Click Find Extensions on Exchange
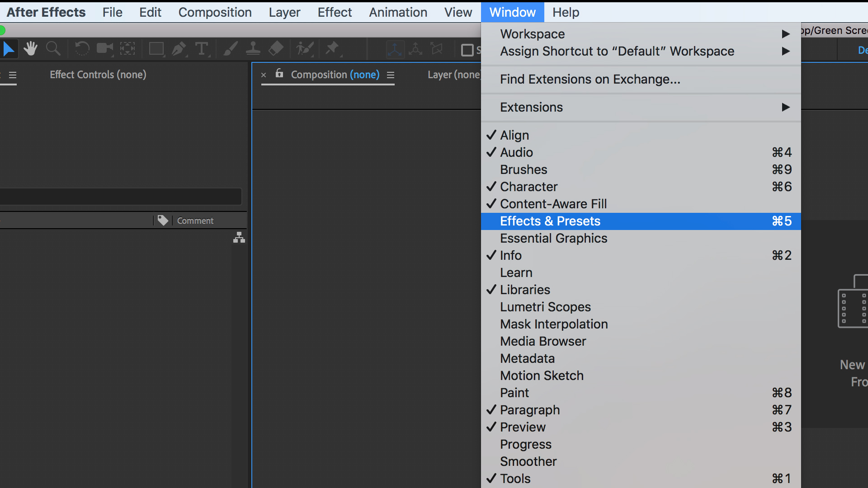This screenshot has height=488, width=868. pyautogui.click(x=590, y=79)
